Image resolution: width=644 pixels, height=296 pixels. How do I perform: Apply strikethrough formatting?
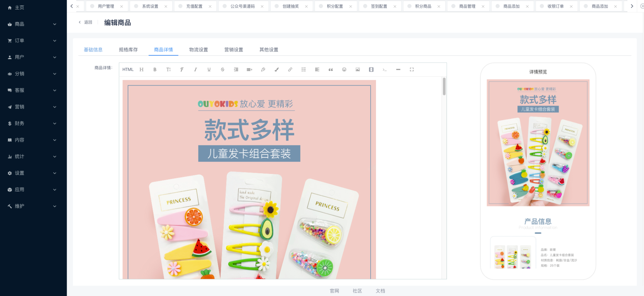pos(223,69)
